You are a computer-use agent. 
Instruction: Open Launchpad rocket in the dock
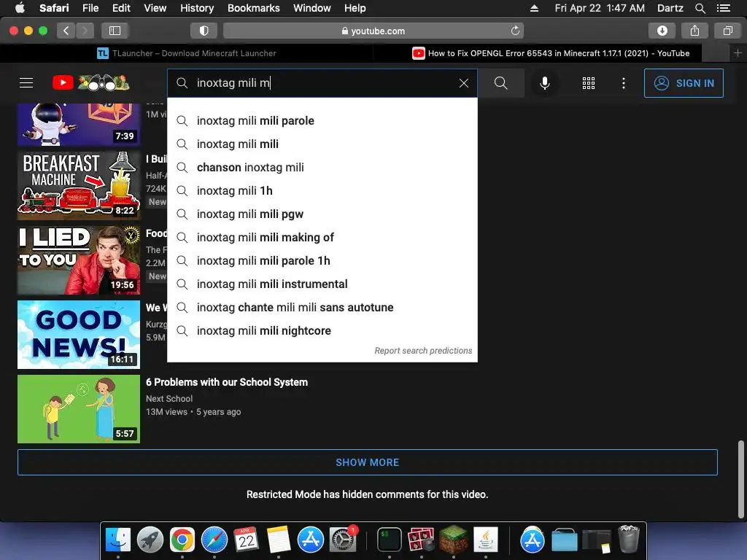coord(150,540)
